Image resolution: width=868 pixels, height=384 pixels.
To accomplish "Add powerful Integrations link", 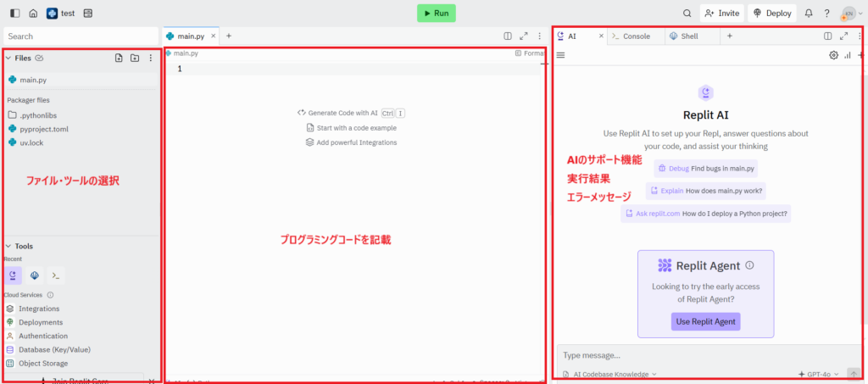I will (352, 142).
